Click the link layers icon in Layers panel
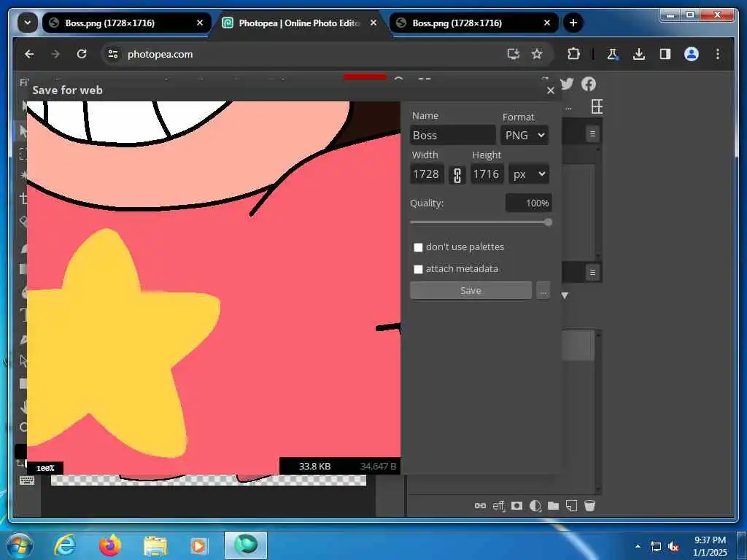 [480, 506]
